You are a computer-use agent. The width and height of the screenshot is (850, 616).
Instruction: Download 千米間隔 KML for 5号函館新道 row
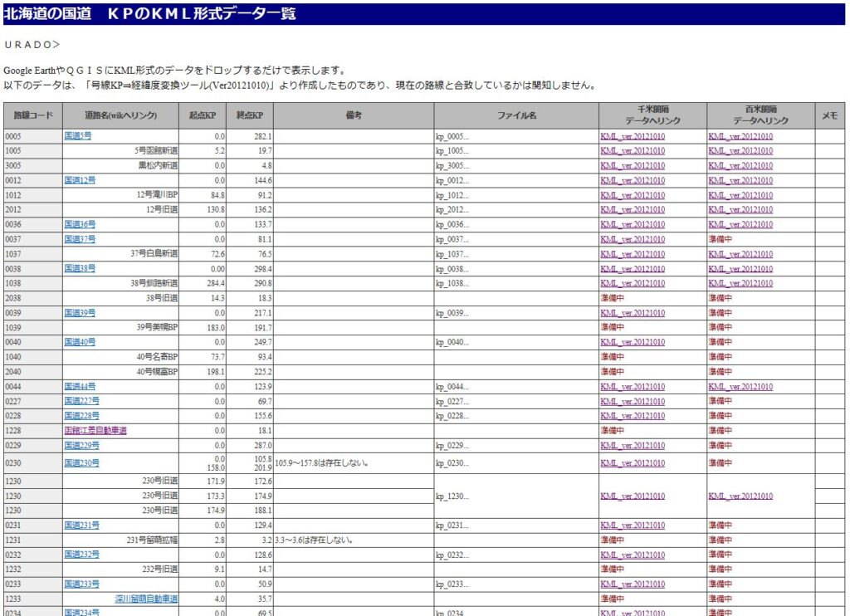[633, 151]
